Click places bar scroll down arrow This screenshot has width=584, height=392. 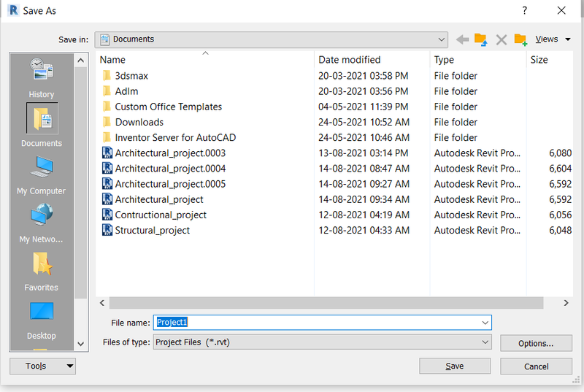[81, 344]
